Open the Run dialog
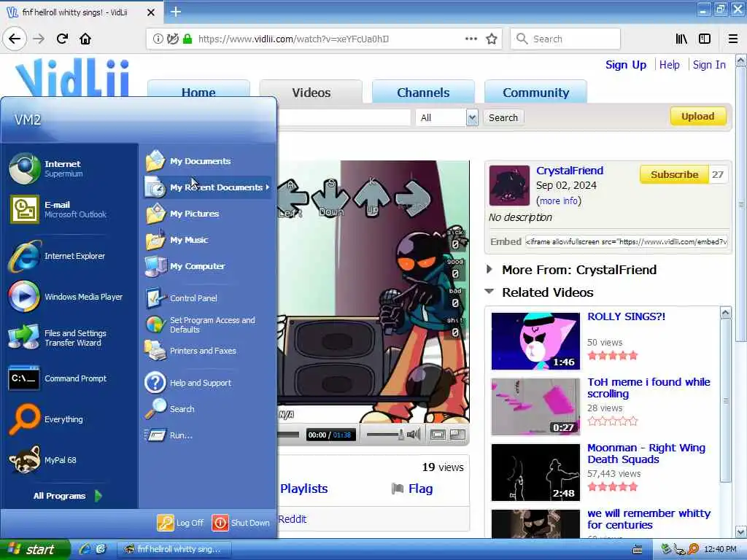 pos(207,435)
